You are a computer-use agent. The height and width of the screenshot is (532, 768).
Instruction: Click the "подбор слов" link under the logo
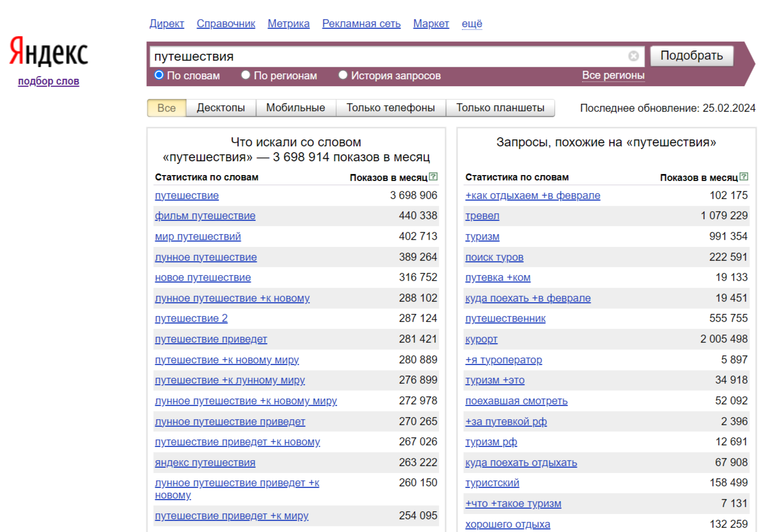click(x=48, y=81)
